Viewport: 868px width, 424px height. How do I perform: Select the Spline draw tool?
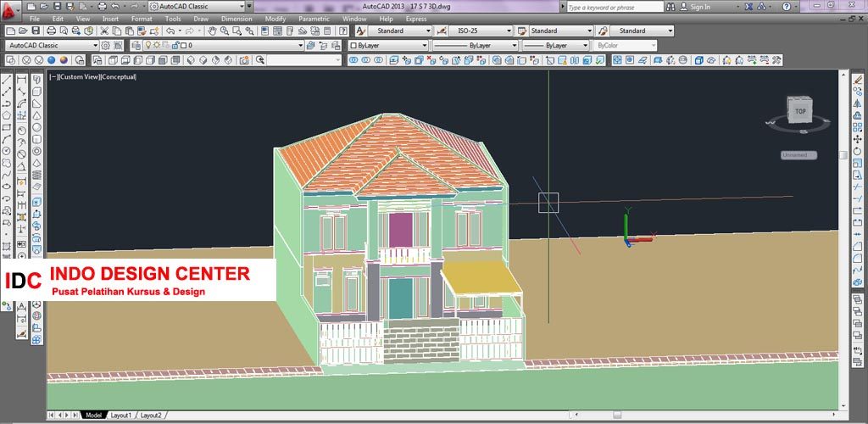click(7, 175)
